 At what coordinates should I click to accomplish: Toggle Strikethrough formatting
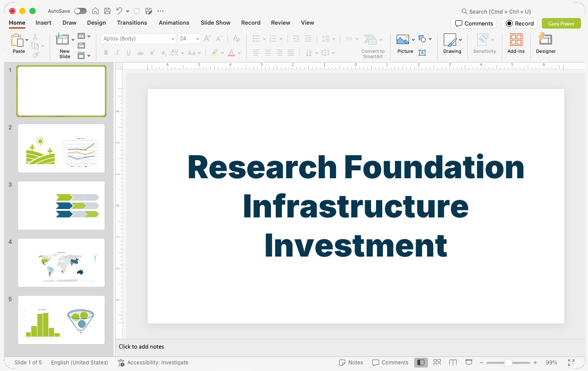(x=140, y=53)
